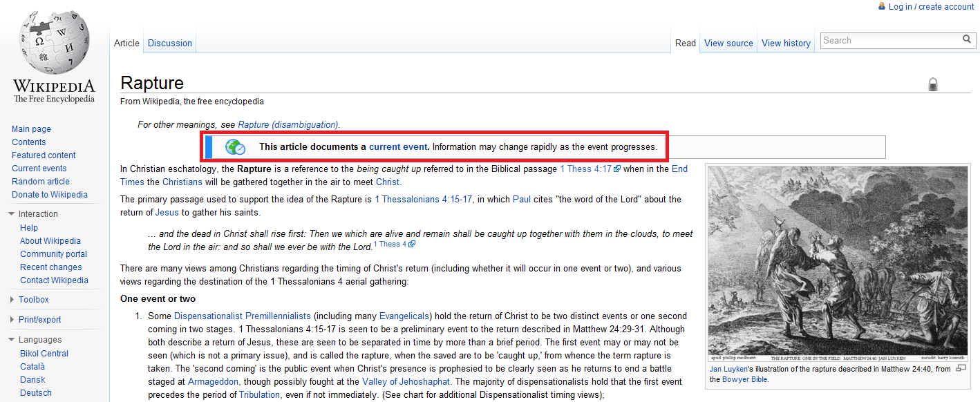Switch to Català language version
Screen dimensions: 980x402
coord(32,367)
